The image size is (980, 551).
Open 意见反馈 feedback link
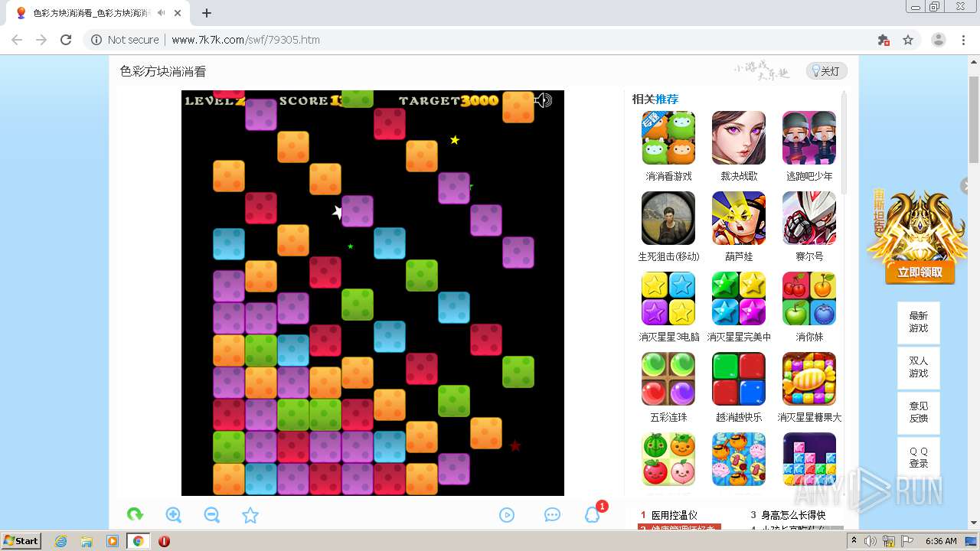point(919,412)
